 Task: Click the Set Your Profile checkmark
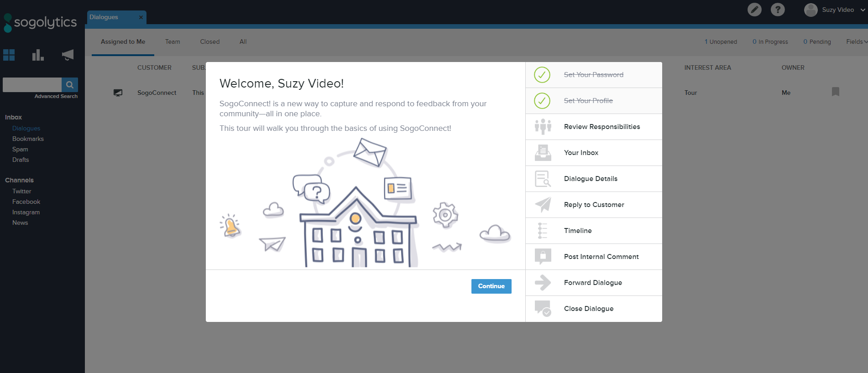pyautogui.click(x=542, y=101)
